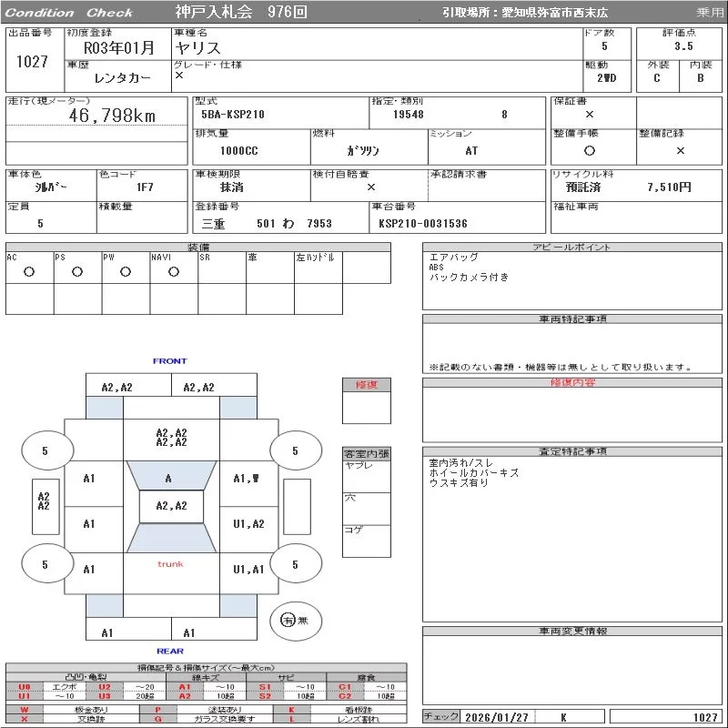Click the 乗用 label in the header

(x=710, y=13)
